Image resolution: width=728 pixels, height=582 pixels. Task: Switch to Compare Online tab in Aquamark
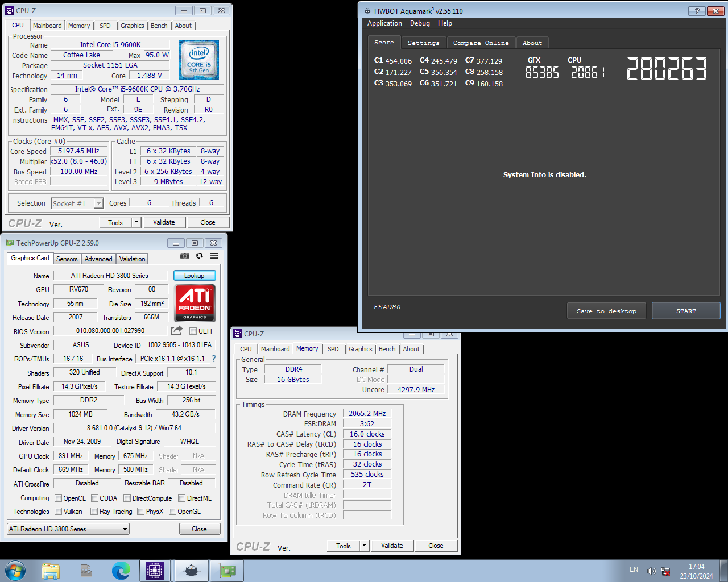click(x=481, y=43)
